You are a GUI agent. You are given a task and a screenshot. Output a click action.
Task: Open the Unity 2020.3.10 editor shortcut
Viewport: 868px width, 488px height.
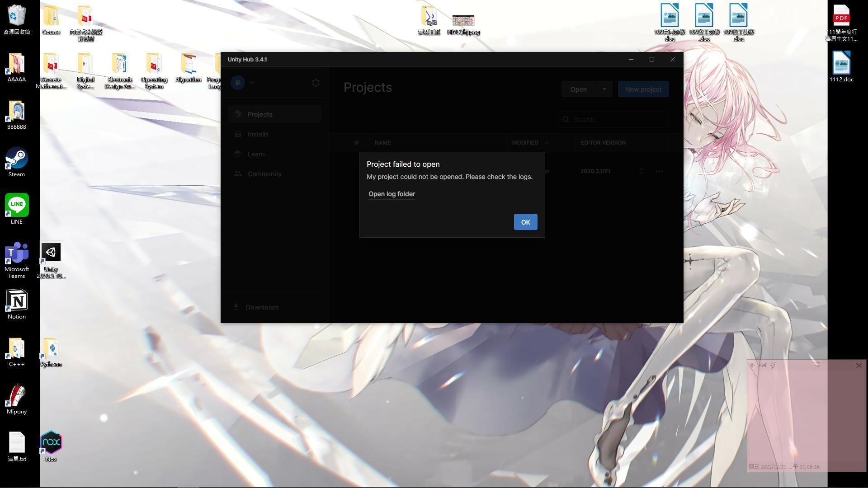tap(51, 254)
